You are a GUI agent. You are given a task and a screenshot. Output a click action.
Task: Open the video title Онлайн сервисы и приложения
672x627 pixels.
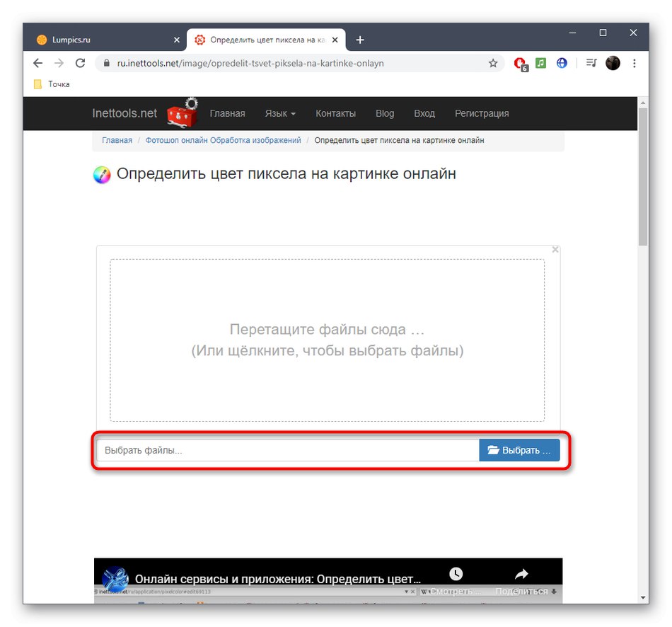click(278, 579)
